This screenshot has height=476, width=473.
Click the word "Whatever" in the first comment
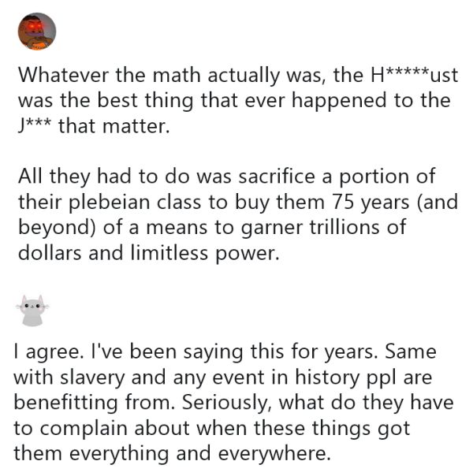(65, 76)
